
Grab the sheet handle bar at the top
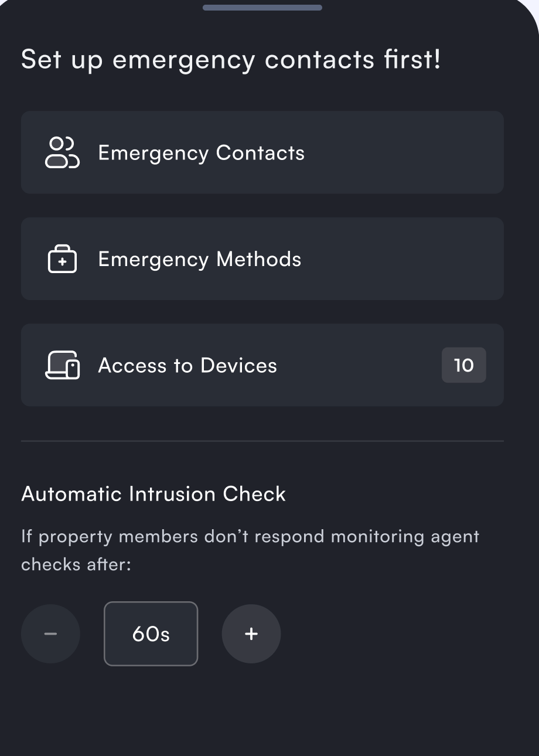(x=262, y=8)
